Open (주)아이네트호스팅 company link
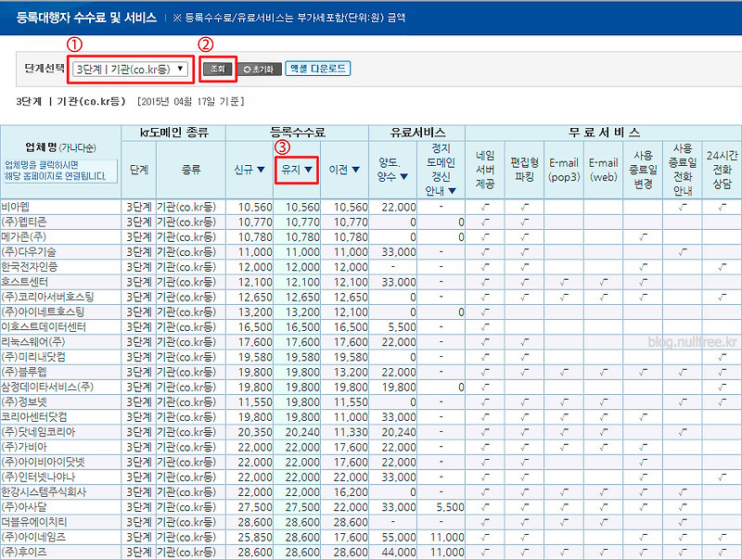The height and width of the screenshot is (560, 742). pyautogui.click(x=43, y=312)
